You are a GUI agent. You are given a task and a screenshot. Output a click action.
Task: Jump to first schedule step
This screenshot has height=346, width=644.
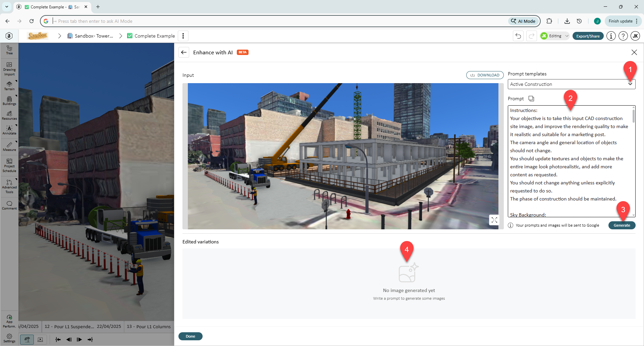(58, 340)
